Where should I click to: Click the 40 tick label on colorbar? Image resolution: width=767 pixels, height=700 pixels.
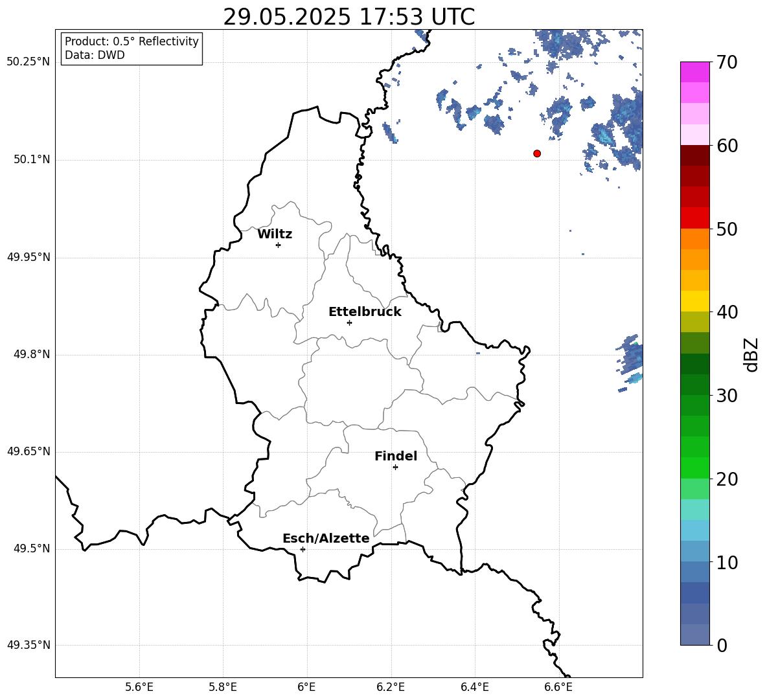point(727,312)
